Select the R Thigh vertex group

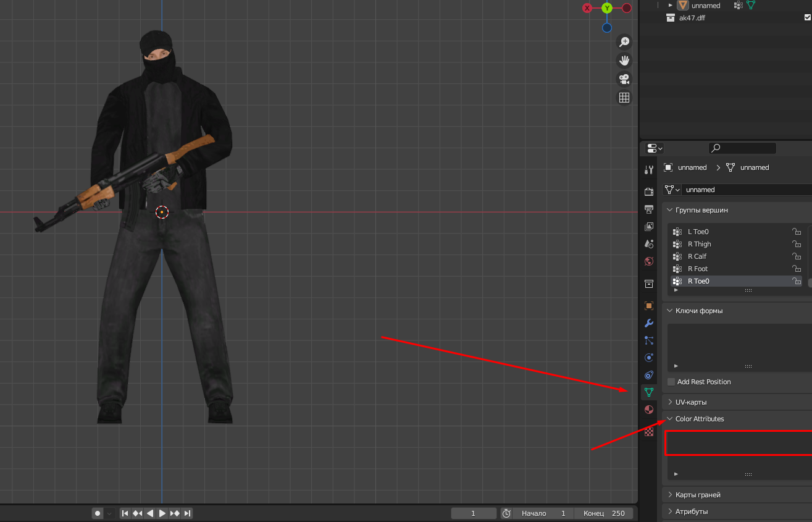click(x=699, y=244)
